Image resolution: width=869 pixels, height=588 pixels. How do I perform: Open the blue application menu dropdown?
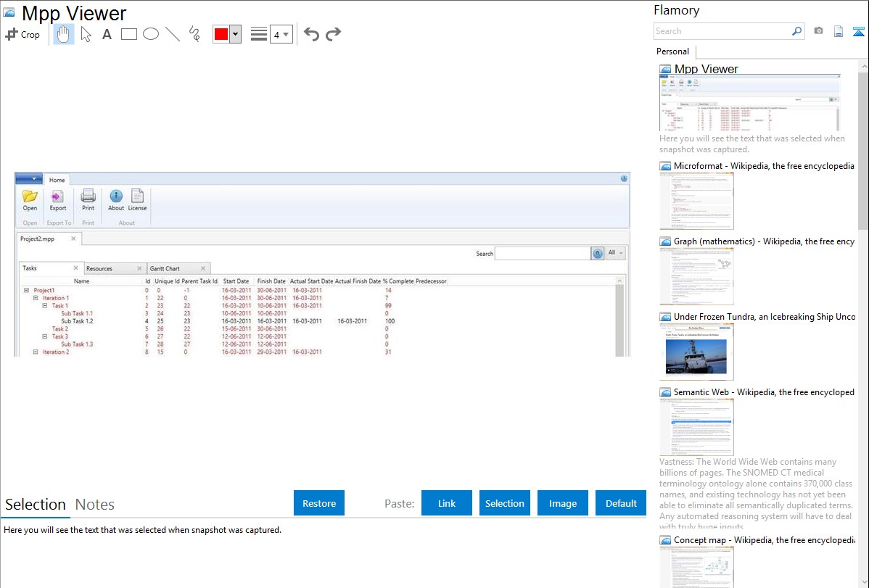point(29,178)
